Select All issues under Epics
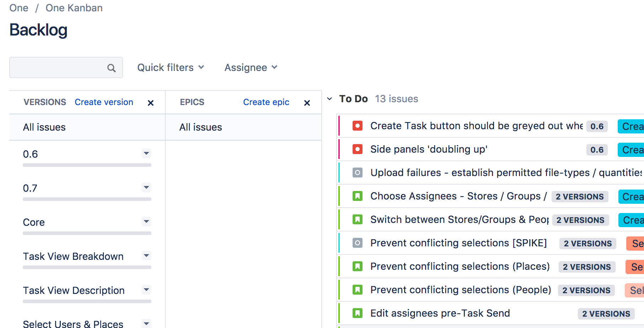This screenshot has height=328, width=644. (243, 127)
